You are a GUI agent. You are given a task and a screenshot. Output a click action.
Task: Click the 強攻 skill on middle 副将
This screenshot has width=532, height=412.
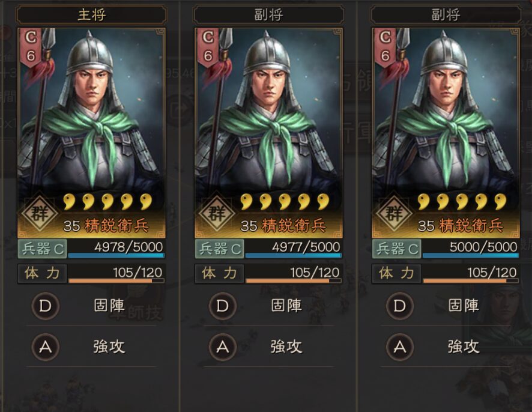click(x=286, y=347)
